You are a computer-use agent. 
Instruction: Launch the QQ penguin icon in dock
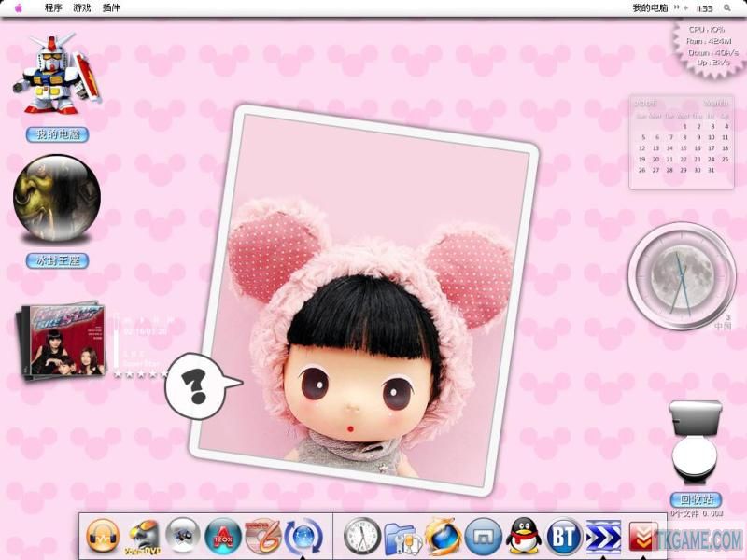click(523, 536)
